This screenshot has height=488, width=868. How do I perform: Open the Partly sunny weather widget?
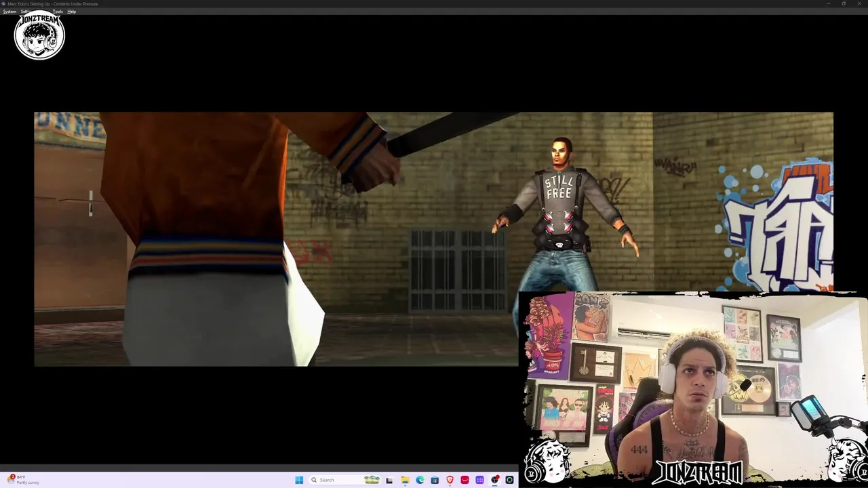coord(24,480)
